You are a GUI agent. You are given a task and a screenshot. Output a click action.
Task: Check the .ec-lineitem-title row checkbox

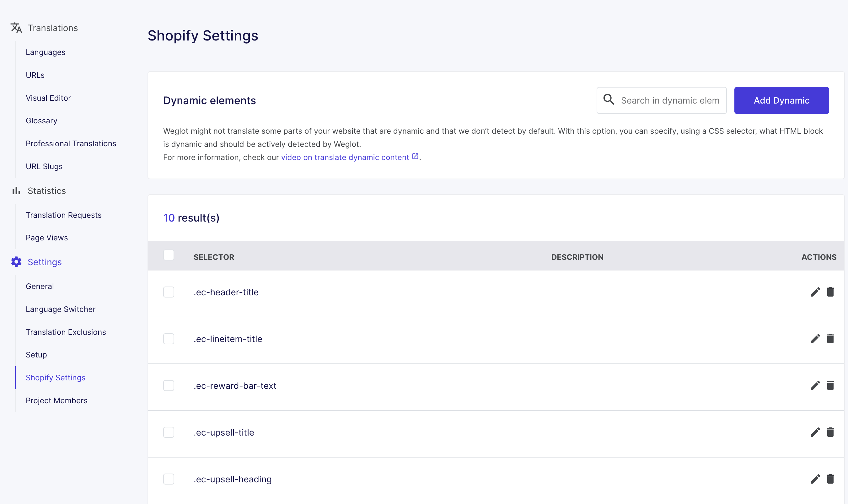169,339
